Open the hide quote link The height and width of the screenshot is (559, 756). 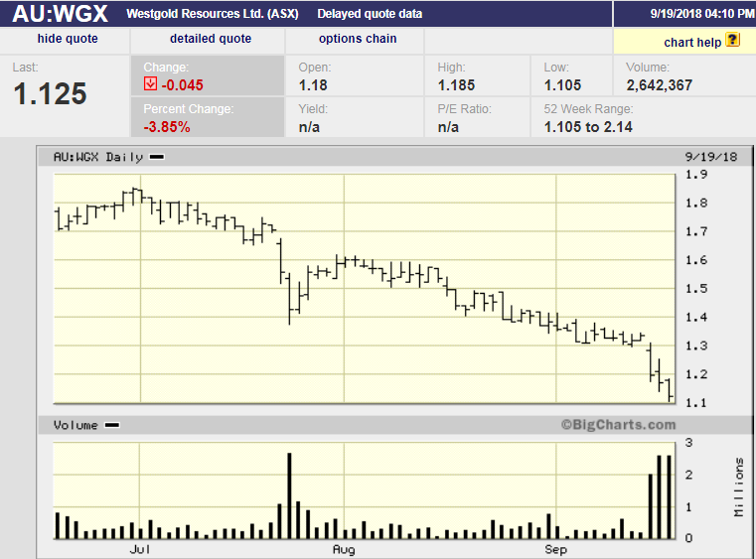pos(68,39)
